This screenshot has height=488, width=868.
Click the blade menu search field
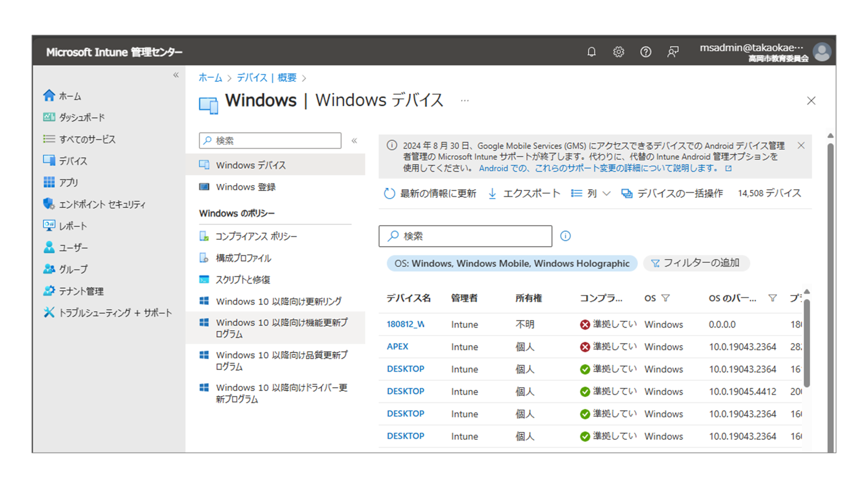tap(270, 140)
